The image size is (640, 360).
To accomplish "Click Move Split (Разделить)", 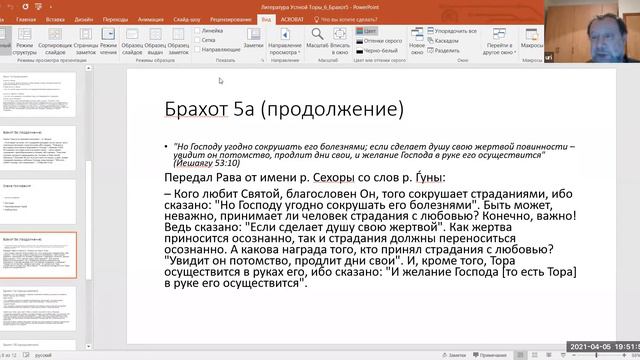I will click(x=443, y=51).
